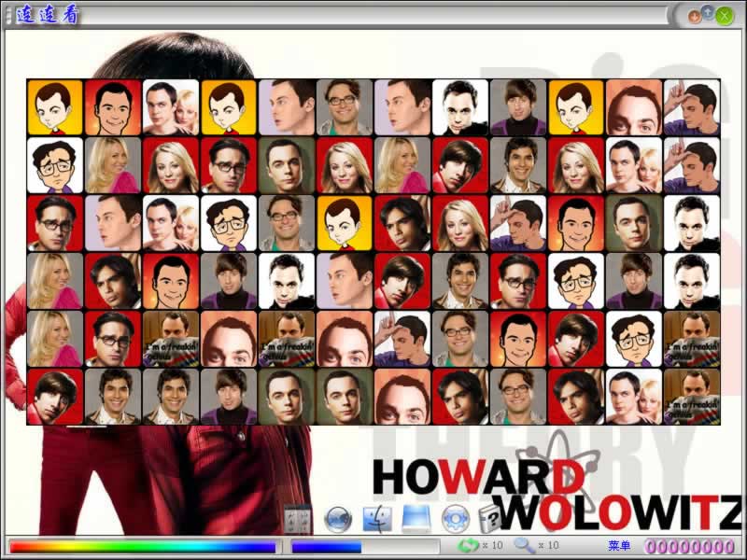
Task: Select third-row Leonard gray photo tile
Action: tap(287, 223)
